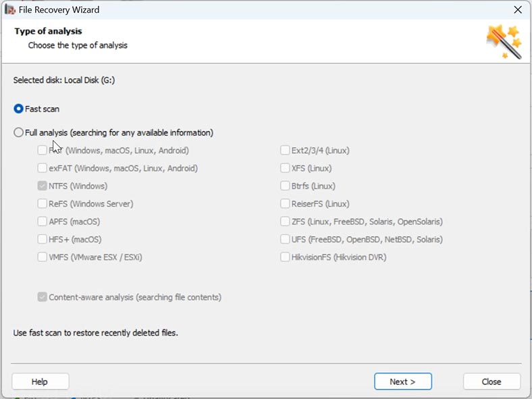This screenshot has height=399, width=532.
Task: Check the ZFS file system checkbox
Action: point(285,221)
